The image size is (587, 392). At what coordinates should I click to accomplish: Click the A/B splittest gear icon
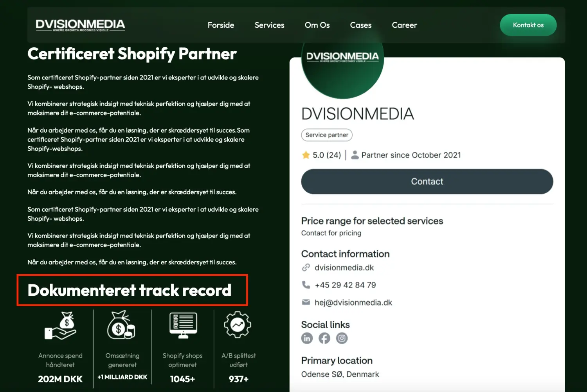(237, 325)
